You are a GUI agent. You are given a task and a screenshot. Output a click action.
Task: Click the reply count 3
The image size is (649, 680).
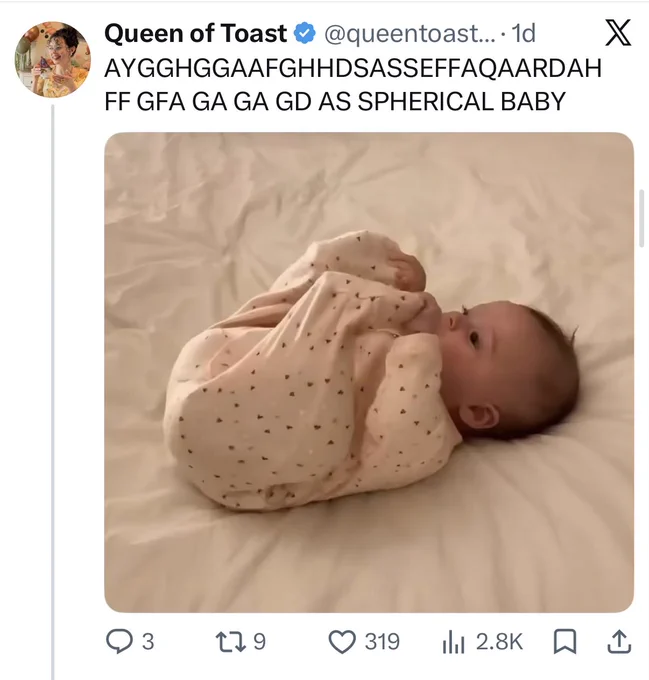tap(148, 642)
